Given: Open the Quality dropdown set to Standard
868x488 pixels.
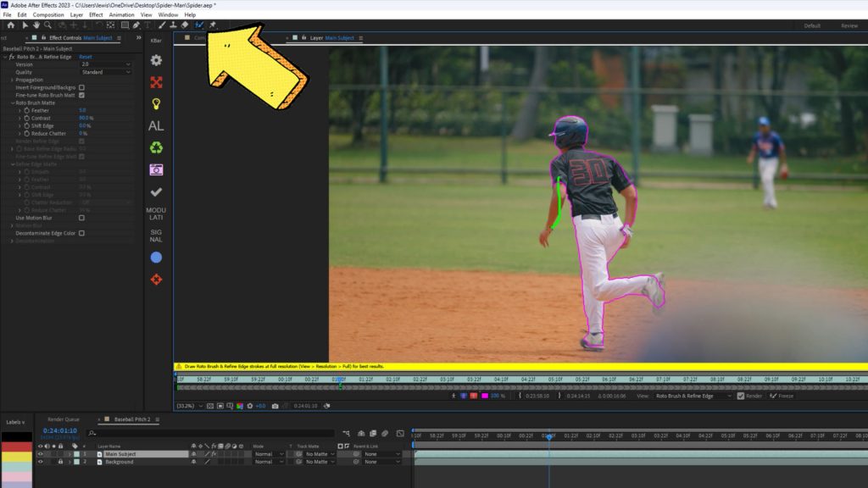Looking at the screenshot, I should 106,73.
